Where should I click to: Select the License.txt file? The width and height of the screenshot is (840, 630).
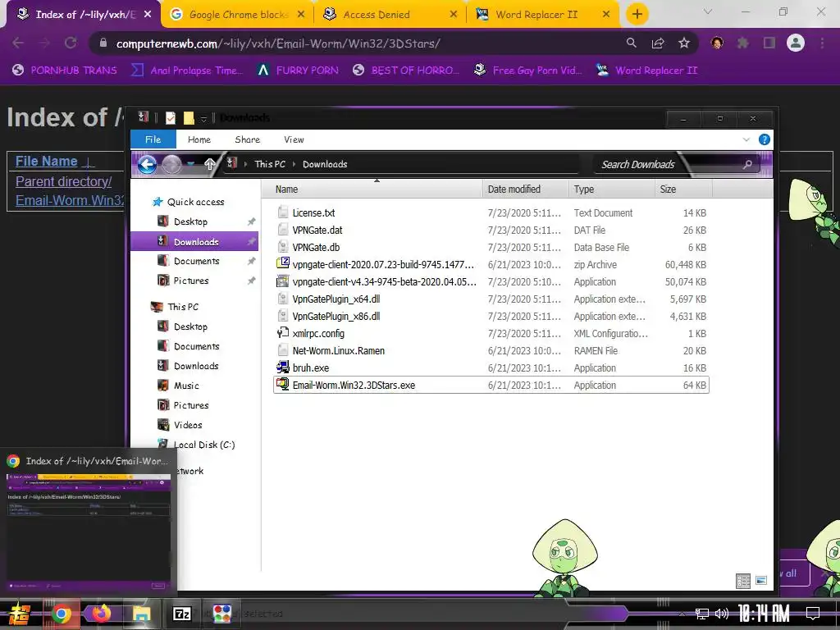click(491, 213)
